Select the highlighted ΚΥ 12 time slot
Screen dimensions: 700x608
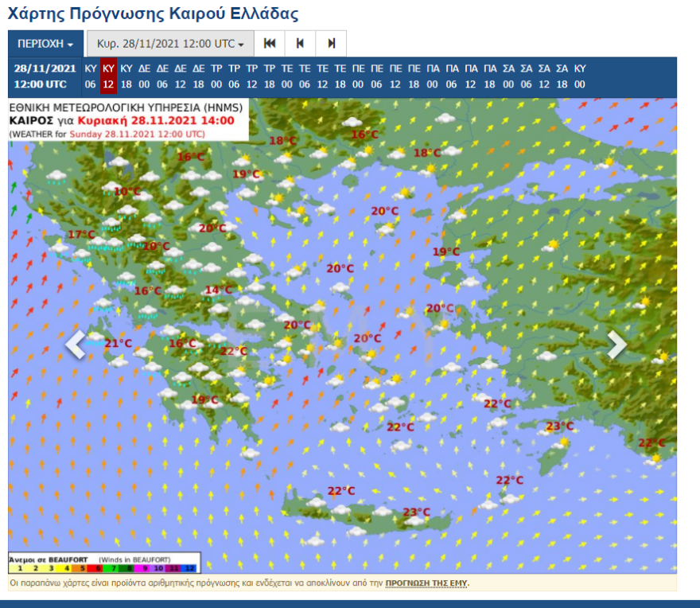109,76
